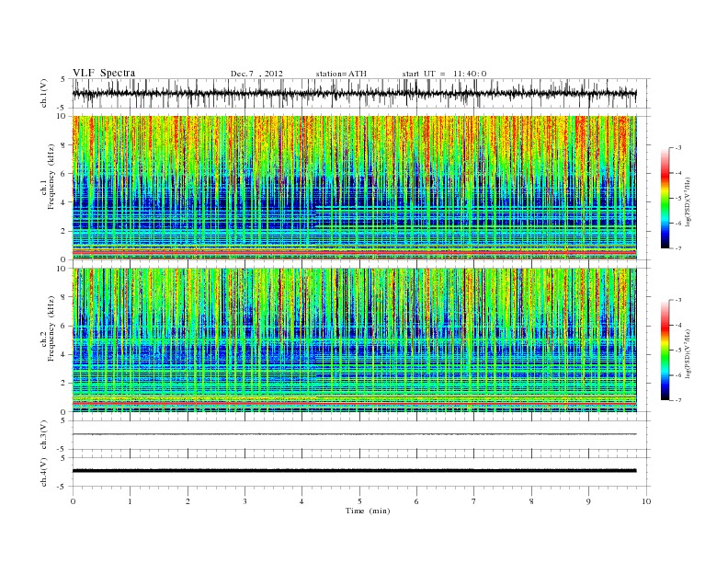Click the ch.3 flat voltage trace

354,434
